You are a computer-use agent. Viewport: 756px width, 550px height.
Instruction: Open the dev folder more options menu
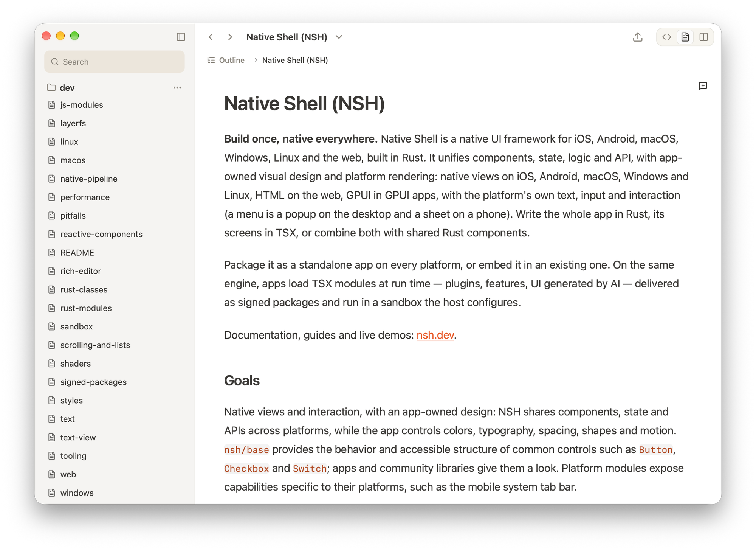(x=177, y=87)
